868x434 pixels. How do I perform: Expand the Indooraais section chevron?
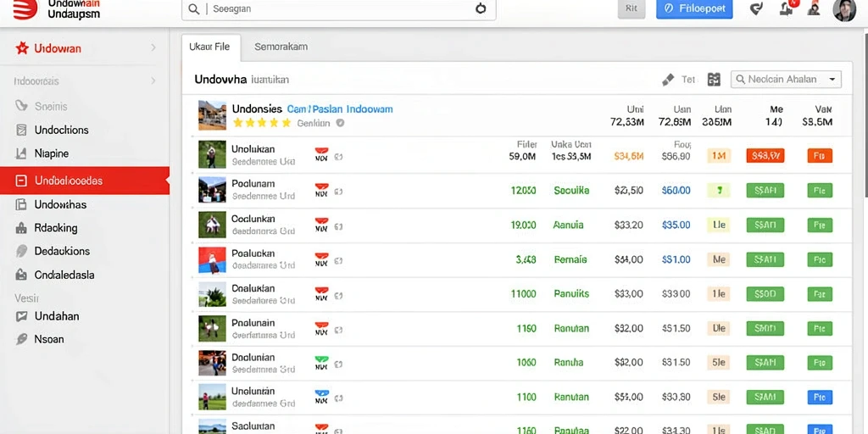point(153,81)
